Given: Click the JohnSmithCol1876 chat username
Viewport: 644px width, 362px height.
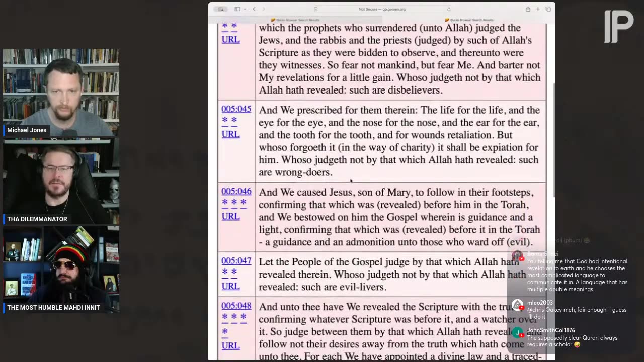Looking at the screenshot, I should click(551, 330).
